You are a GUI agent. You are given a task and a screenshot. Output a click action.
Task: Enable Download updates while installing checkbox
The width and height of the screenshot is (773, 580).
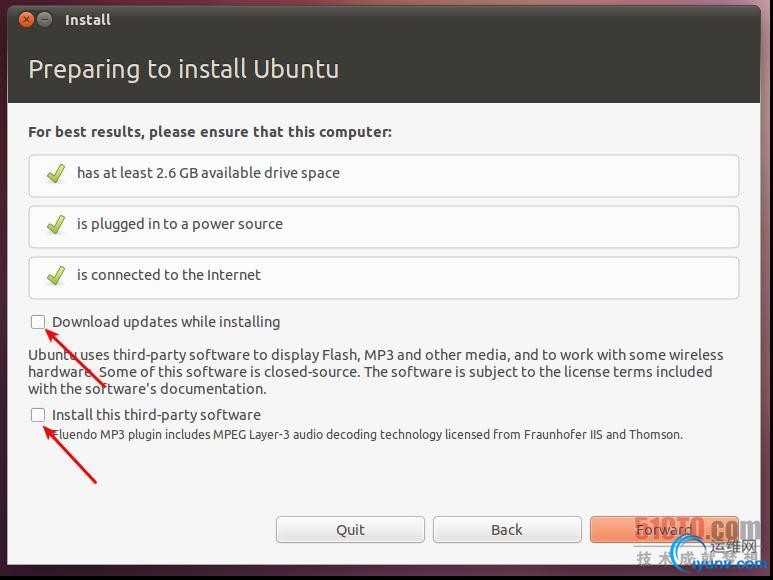(38, 322)
